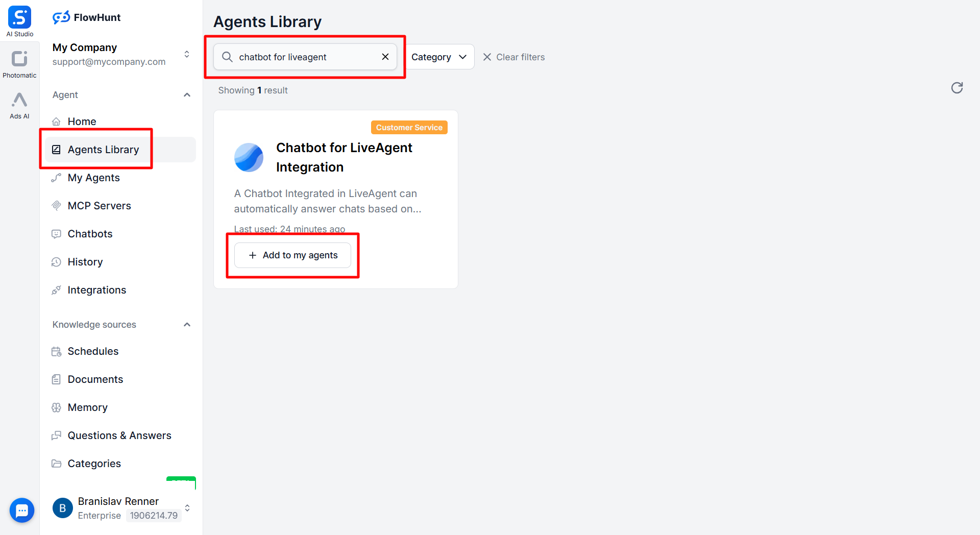
Task: Open the Photomatic app icon
Action: click(x=19, y=59)
